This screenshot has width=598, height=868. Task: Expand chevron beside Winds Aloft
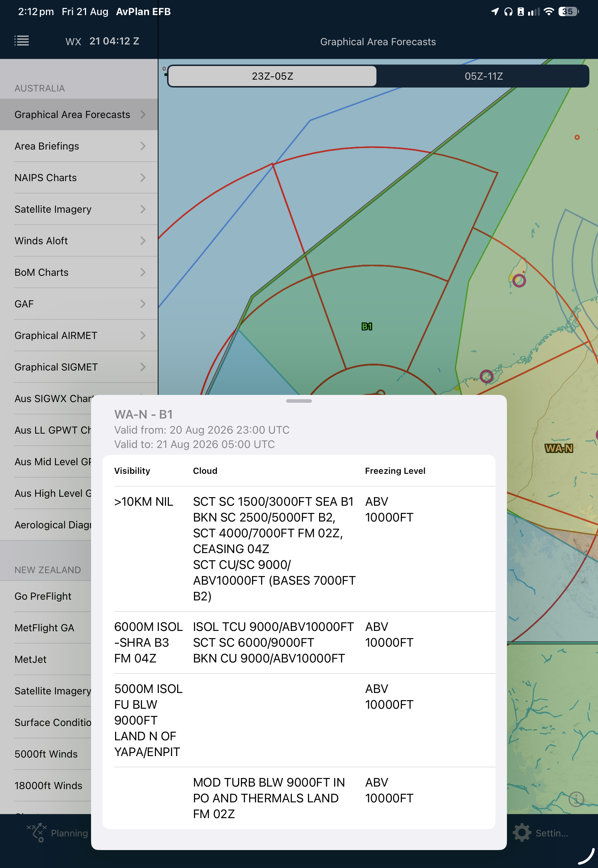(x=143, y=241)
